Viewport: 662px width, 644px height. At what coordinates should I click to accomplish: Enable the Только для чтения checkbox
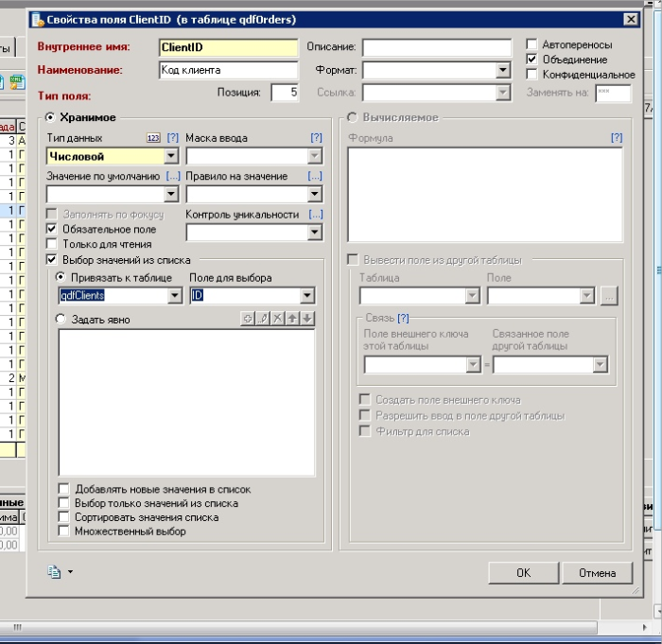(53, 244)
